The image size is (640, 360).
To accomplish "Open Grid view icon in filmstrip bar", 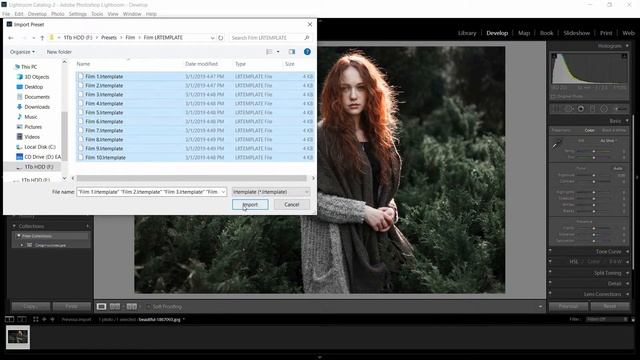I will (36, 319).
